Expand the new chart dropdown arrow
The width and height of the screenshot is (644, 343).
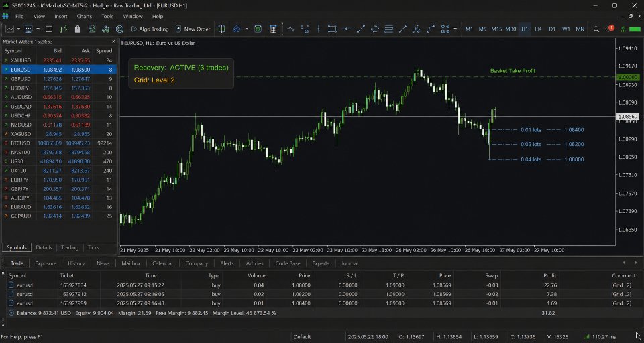[x=17, y=29]
